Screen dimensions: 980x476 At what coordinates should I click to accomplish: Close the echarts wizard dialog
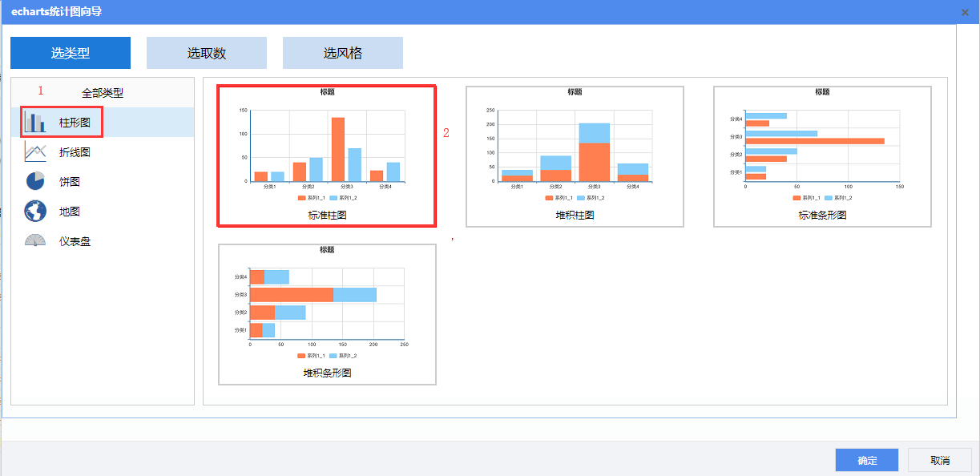pos(965,12)
